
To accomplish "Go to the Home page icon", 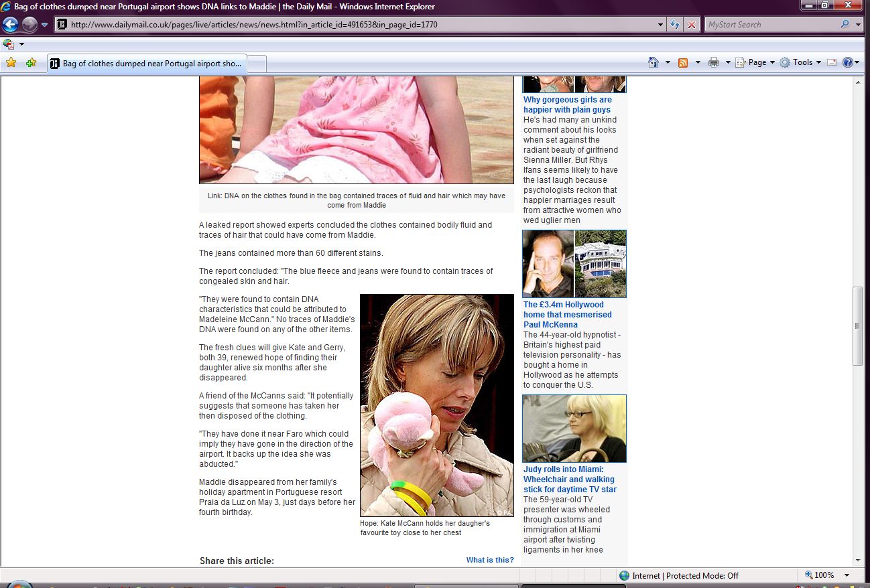I will (654, 62).
